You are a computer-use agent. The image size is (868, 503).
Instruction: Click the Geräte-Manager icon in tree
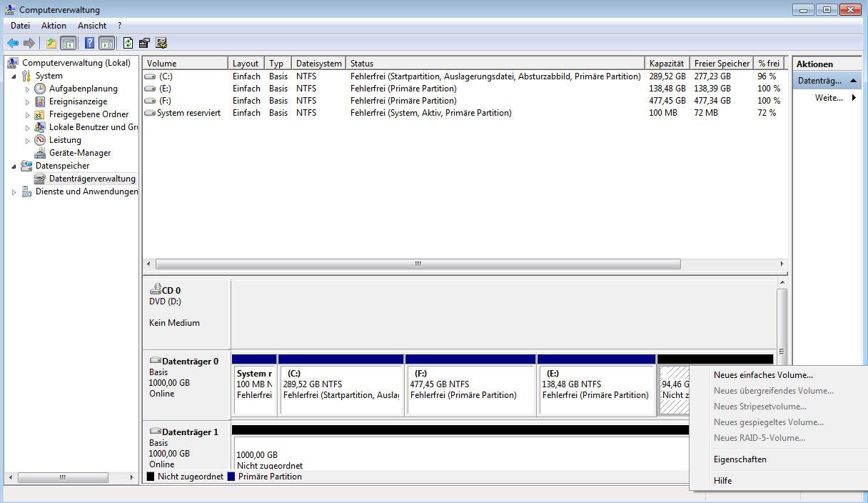[40, 153]
